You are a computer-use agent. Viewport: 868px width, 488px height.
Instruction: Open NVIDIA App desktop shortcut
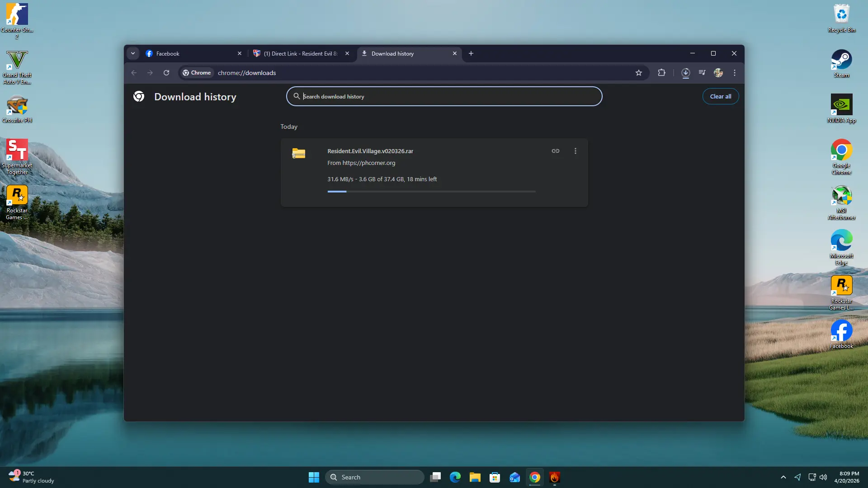click(x=841, y=109)
